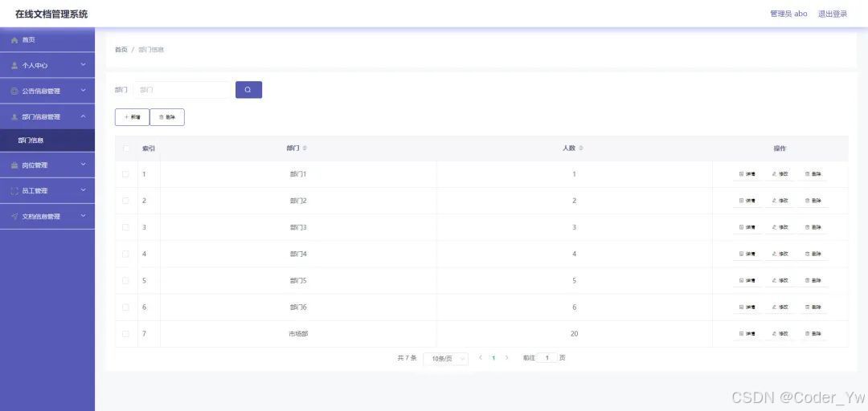The image size is (868, 411).
Task: Delete the 部门6 row
Action: pyautogui.click(x=813, y=307)
